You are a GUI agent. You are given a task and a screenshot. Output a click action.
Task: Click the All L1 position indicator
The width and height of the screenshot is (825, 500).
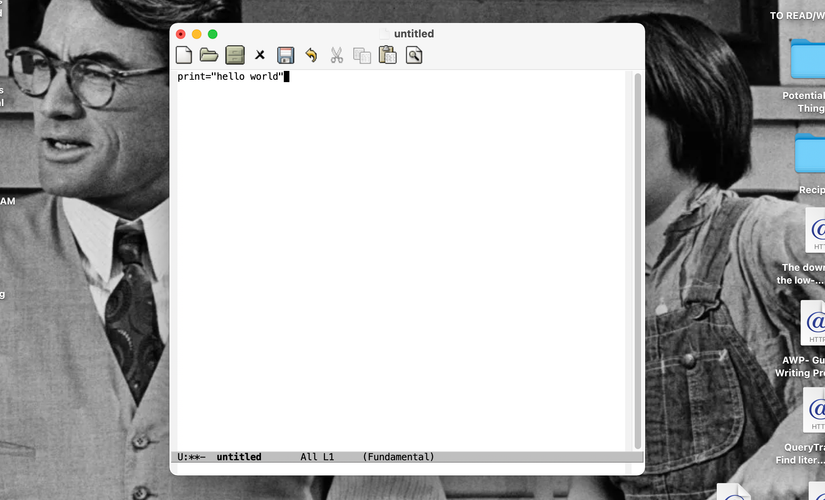point(317,457)
